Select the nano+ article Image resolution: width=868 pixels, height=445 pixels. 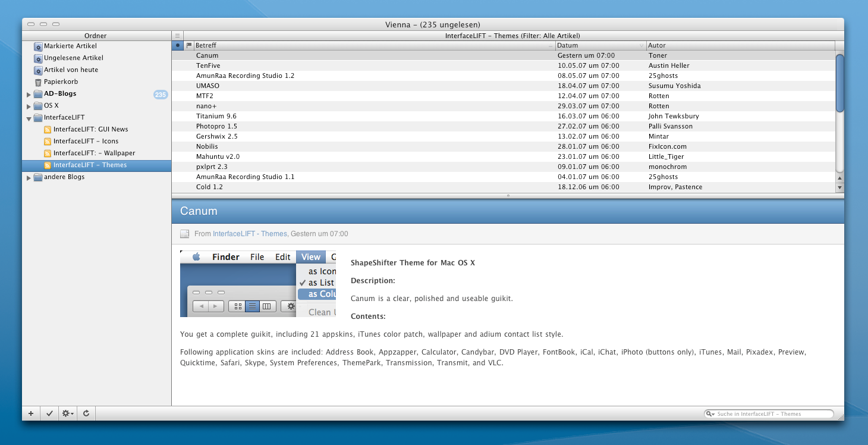tap(504, 106)
